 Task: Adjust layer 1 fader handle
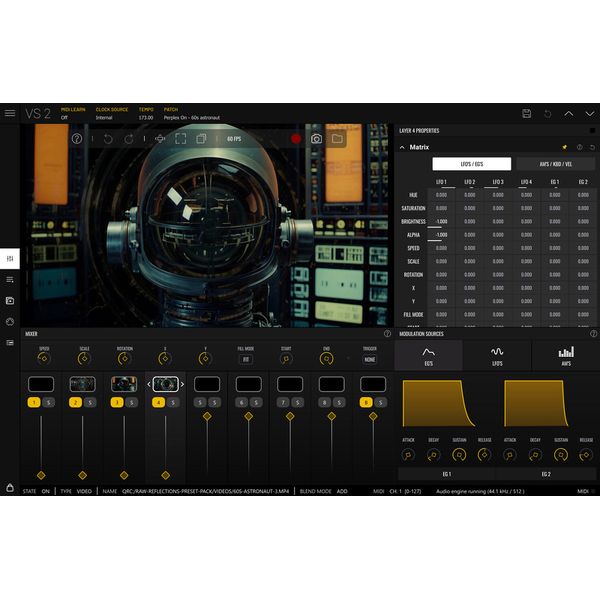pos(41,475)
